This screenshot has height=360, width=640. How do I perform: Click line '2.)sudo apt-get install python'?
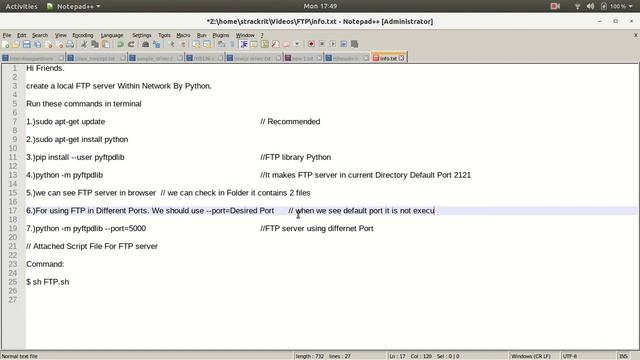(77, 140)
